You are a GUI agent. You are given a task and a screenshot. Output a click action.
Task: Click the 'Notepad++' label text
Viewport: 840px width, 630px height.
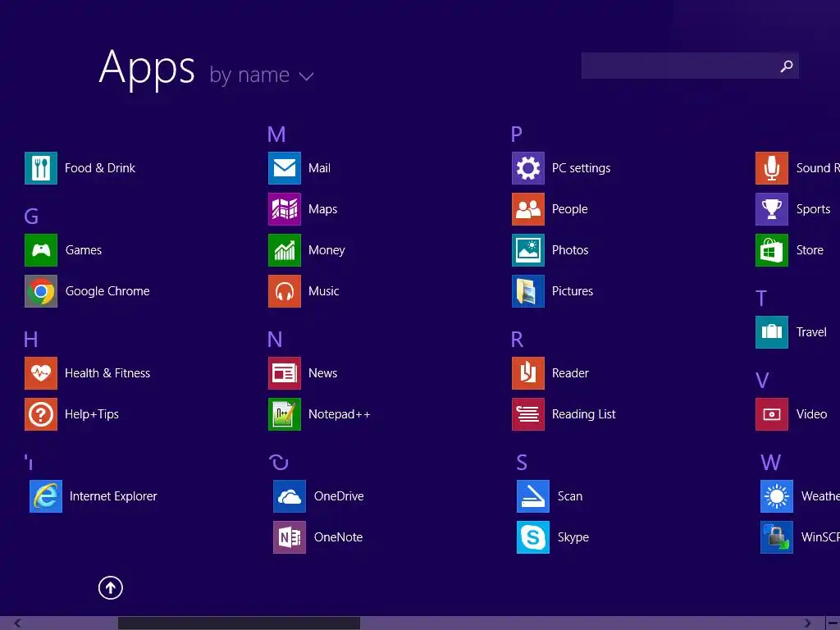(x=339, y=414)
